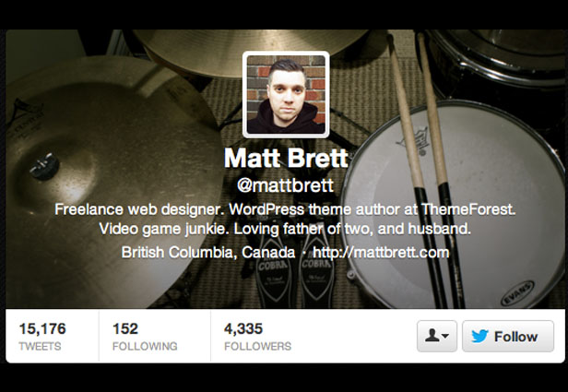Select the Matt Brett display name
The image size is (568, 392).
coord(286,158)
